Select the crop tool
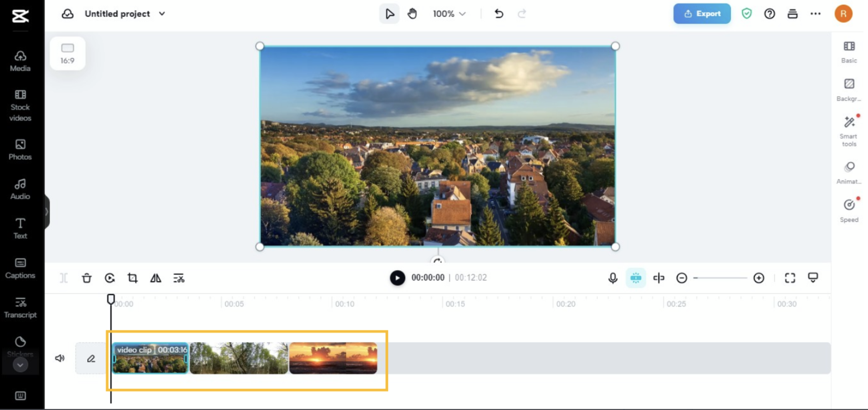868x410 pixels. [132, 278]
